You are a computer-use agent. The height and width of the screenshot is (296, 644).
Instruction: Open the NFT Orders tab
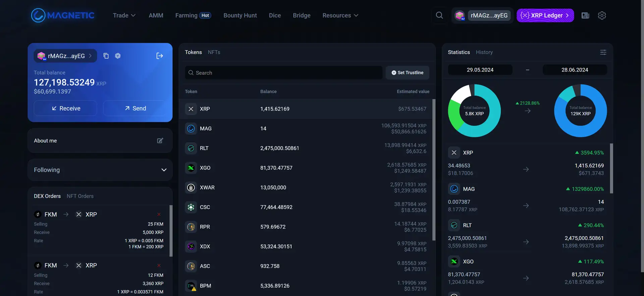[x=80, y=196]
